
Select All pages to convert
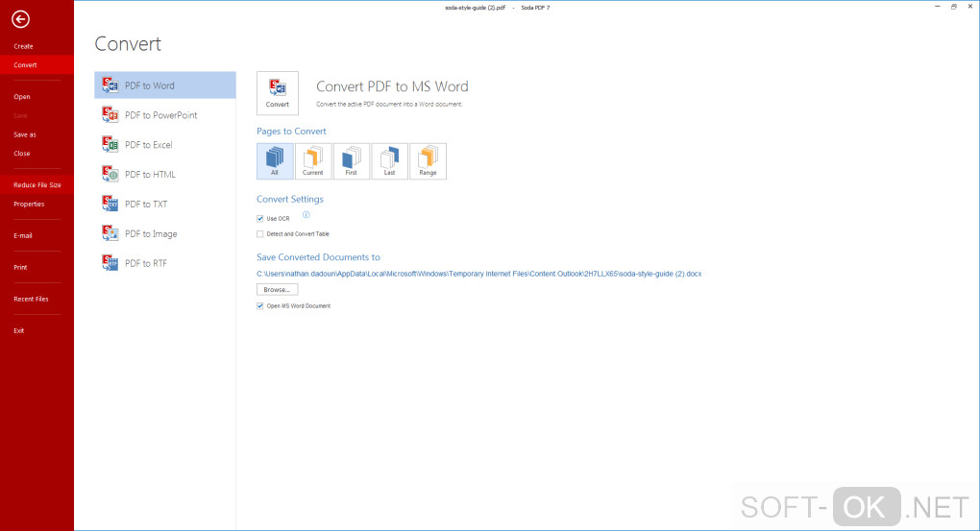tap(275, 161)
